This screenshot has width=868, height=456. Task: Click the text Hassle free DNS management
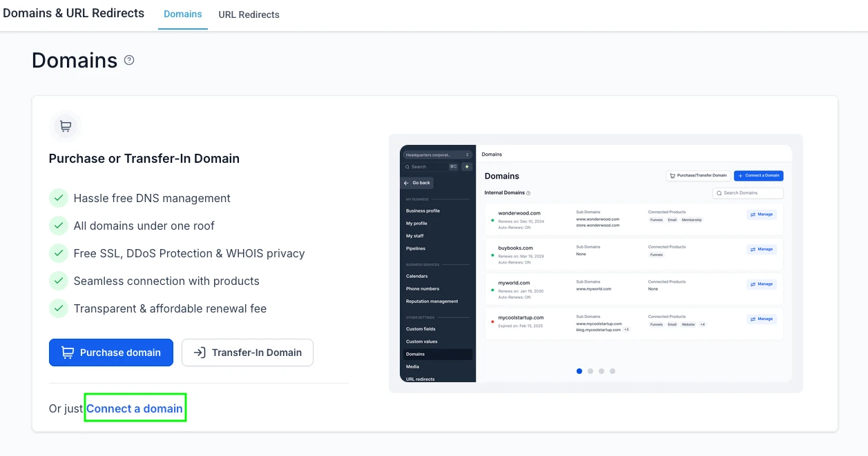(152, 198)
